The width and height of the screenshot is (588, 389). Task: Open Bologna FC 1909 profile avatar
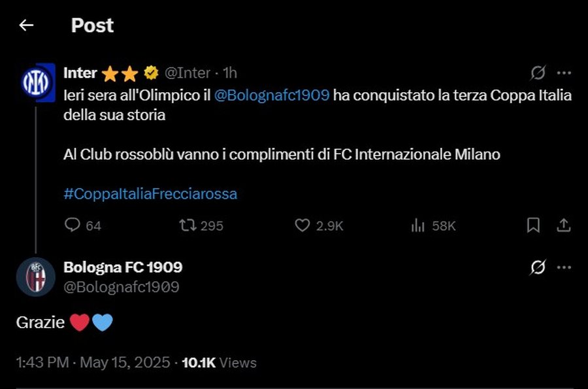pos(36,277)
